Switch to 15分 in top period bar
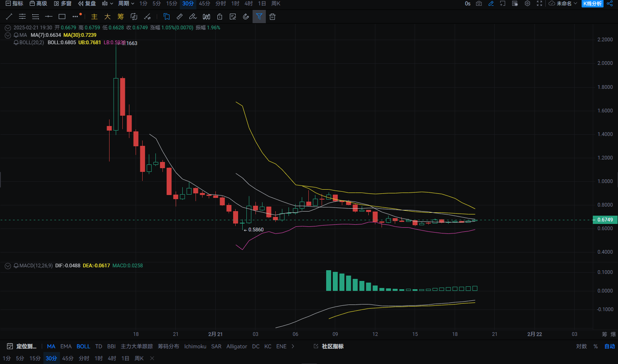 pos(172,3)
